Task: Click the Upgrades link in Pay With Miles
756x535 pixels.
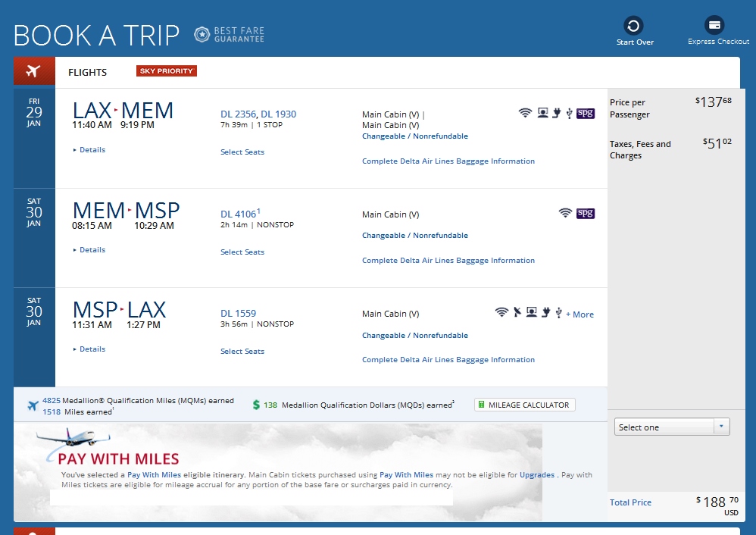Action: [536, 475]
